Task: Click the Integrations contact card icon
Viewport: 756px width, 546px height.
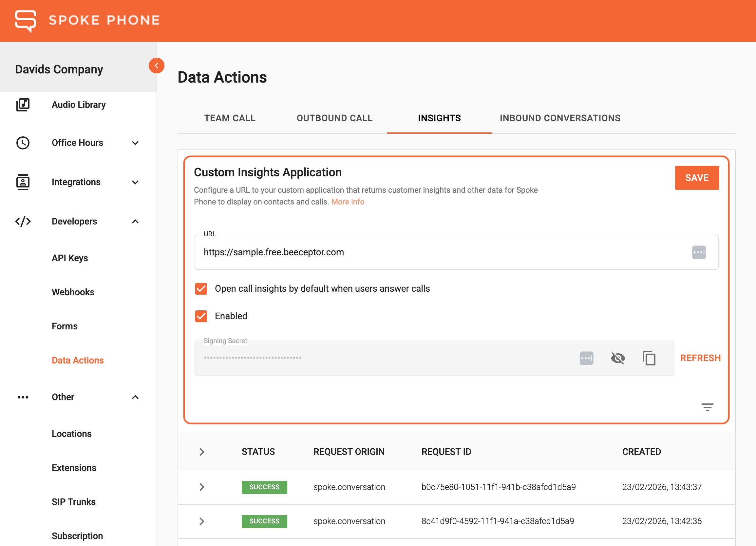Action: click(23, 182)
